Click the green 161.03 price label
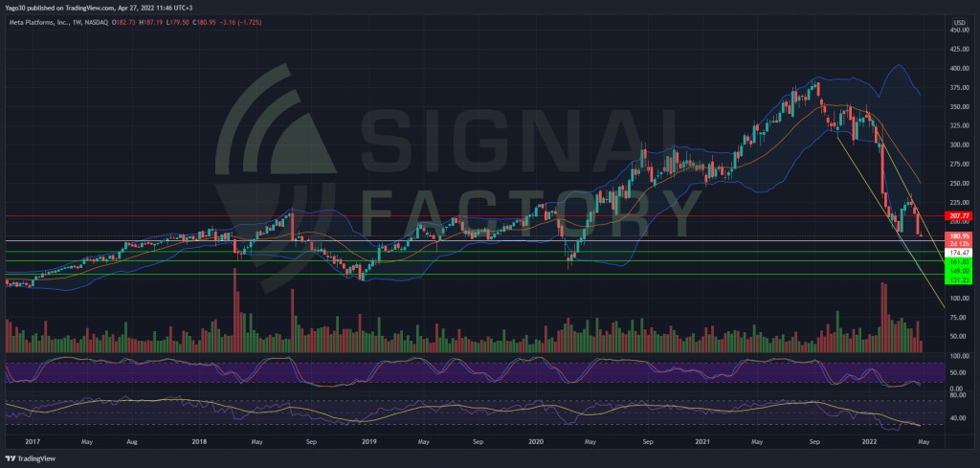 [x=960, y=262]
